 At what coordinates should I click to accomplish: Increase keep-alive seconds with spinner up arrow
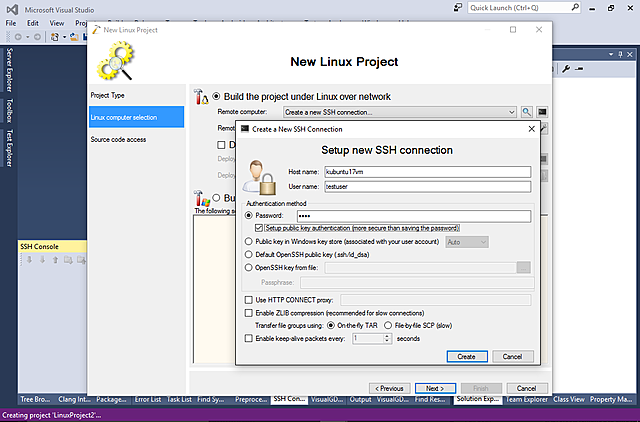pos(387,336)
